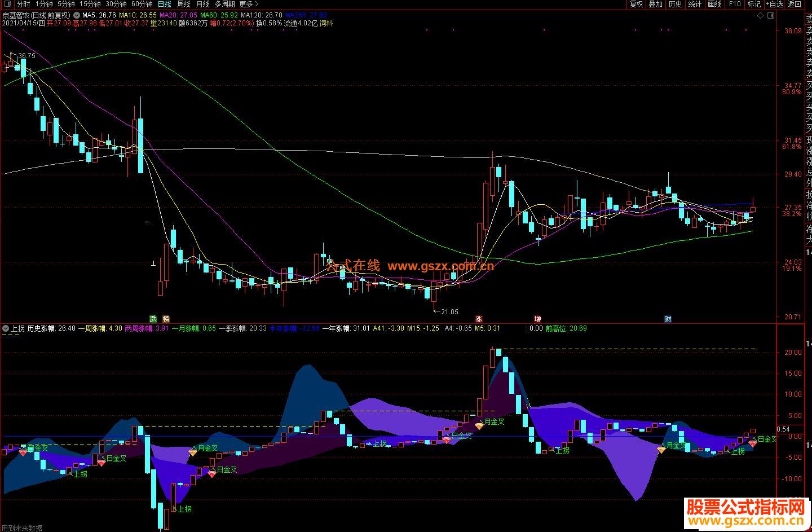
Task: Activate the 画线 drawing tool button
Action: pos(714,4)
